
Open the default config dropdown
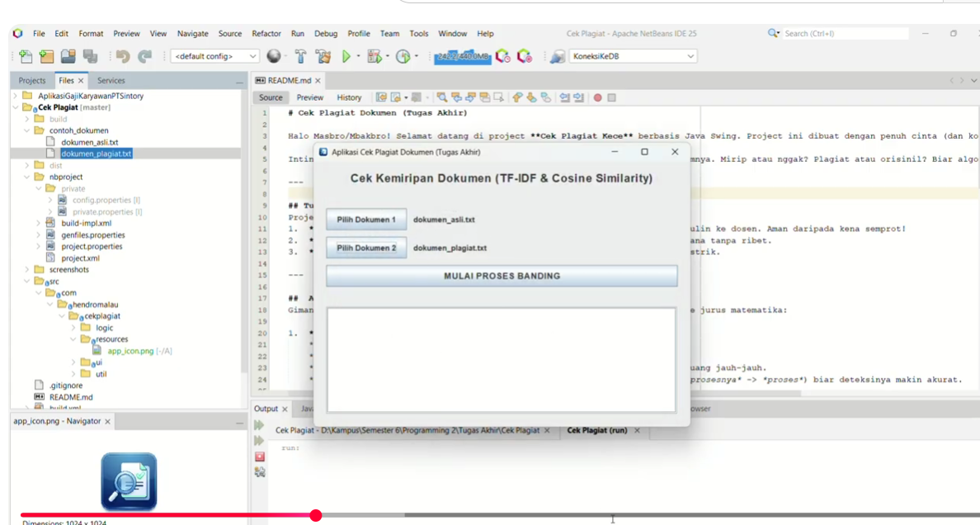[215, 56]
